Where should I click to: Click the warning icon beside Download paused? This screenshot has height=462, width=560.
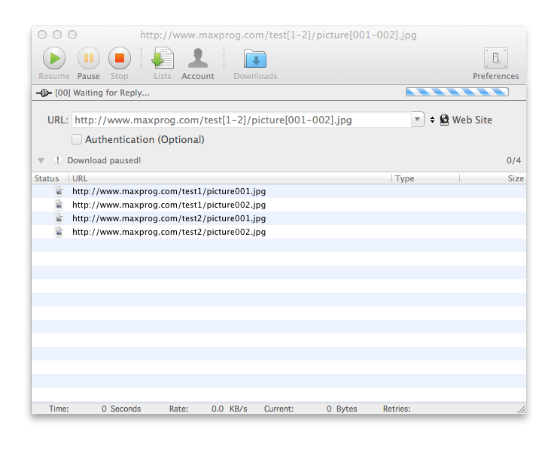point(58,160)
